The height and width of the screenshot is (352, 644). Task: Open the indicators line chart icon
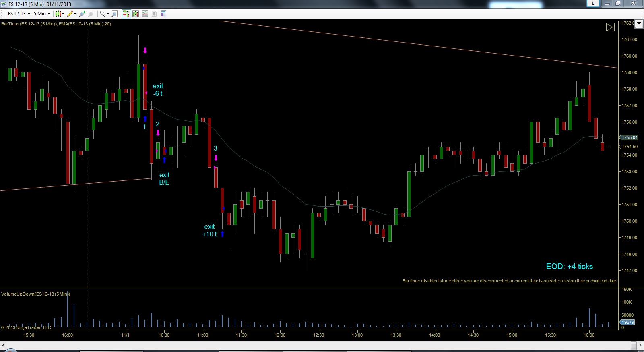coord(145,14)
